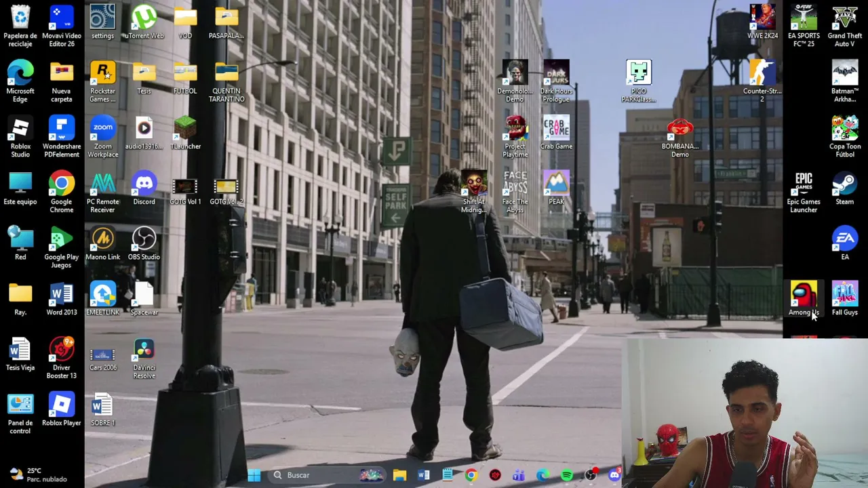Select the GOTG Vol. 2 file
This screenshot has width=868, height=488.
click(226, 192)
